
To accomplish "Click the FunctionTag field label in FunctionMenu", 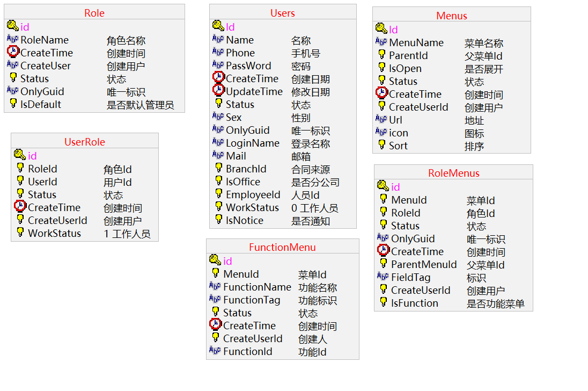I will (251, 300).
